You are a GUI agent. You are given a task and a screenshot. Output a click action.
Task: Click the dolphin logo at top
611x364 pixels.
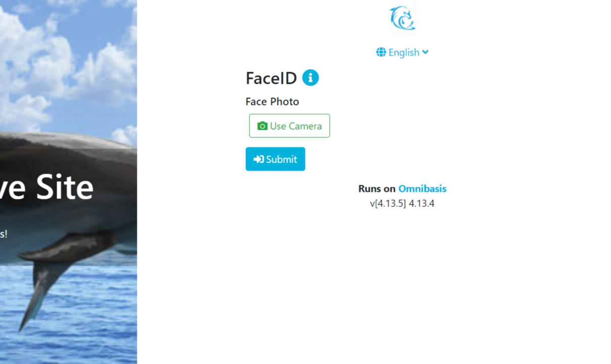[x=402, y=18]
